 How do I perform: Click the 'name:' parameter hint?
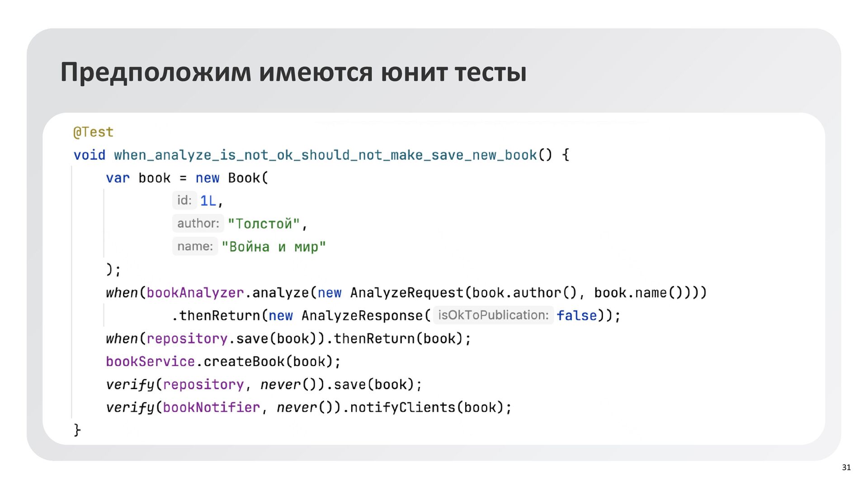[x=195, y=246]
